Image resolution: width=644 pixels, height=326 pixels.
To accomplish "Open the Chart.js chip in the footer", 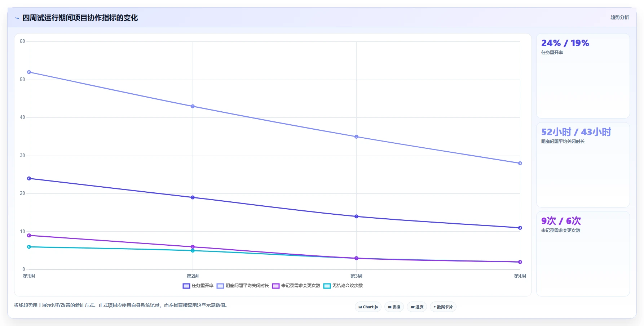I will point(368,307).
